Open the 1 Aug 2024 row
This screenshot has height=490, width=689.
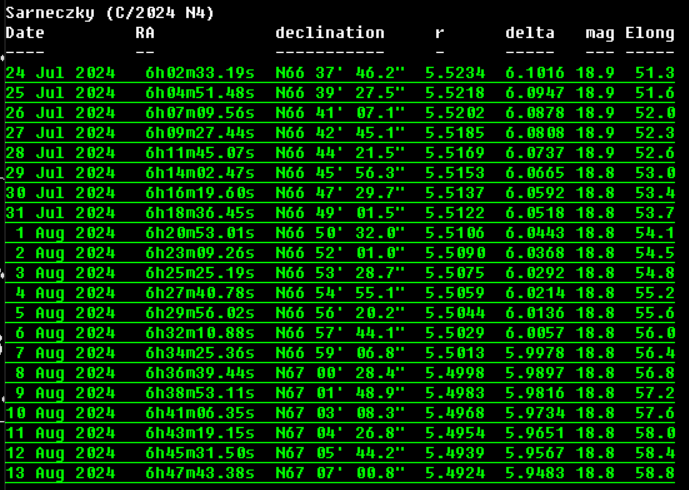(340, 233)
